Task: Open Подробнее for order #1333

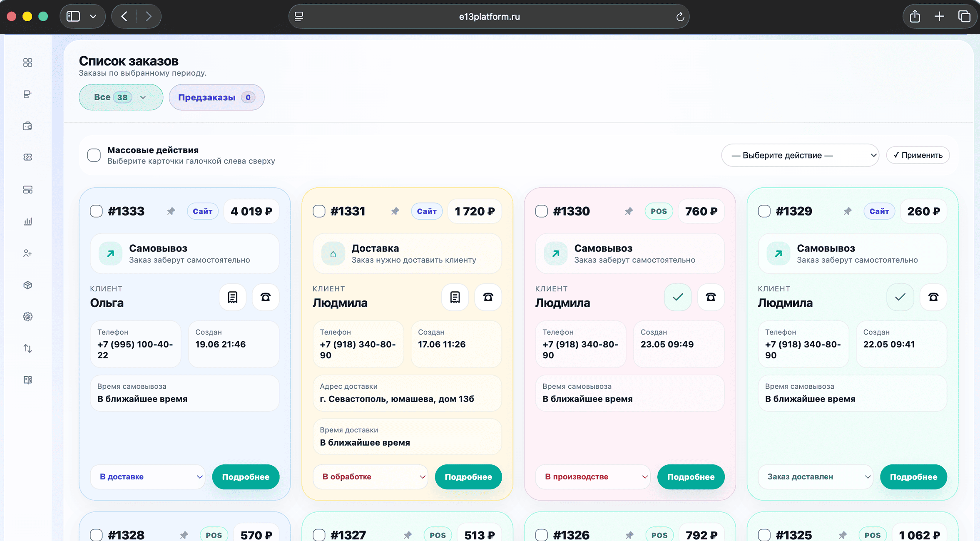Action: tap(246, 477)
